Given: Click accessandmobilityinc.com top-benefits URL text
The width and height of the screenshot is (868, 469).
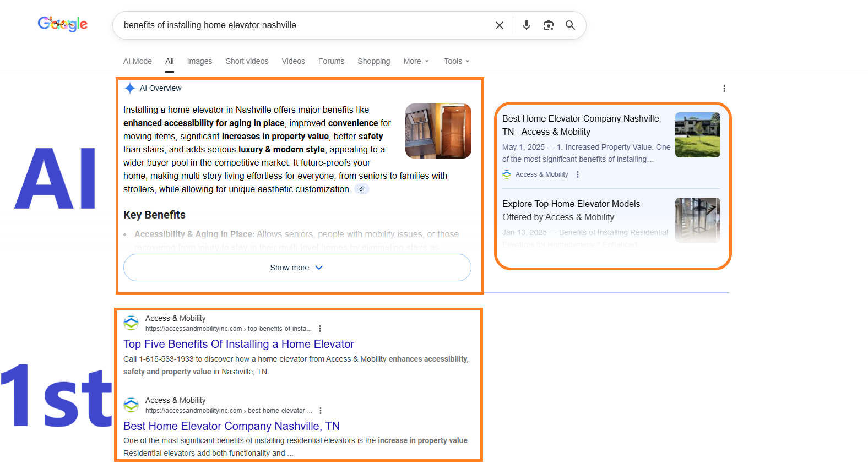Looking at the screenshot, I should point(228,329).
